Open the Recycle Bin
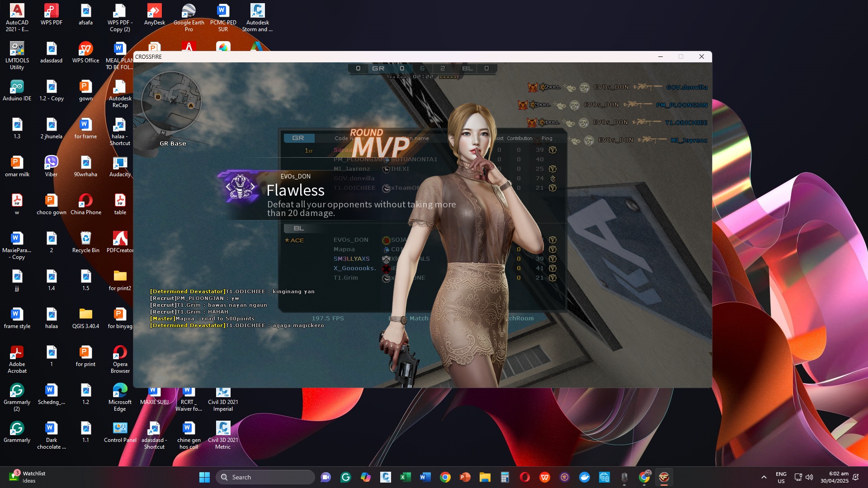Screen dimensions: 868x488 point(86,242)
